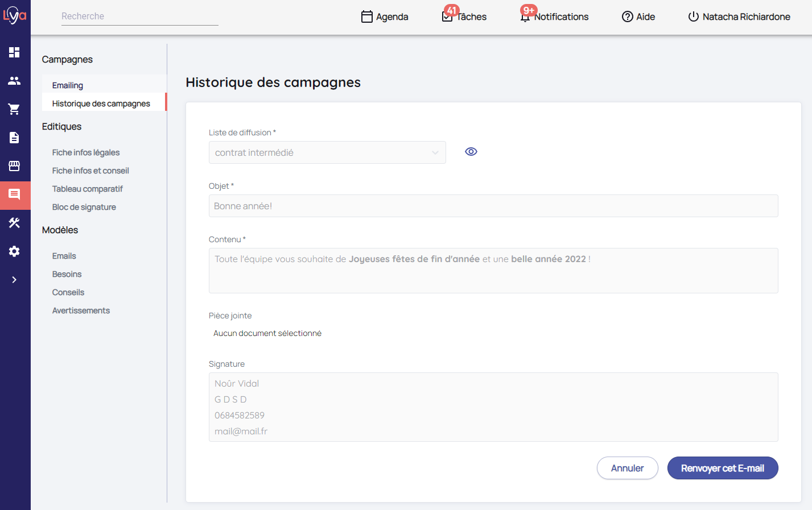The width and height of the screenshot is (812, 510).
Task: Open the contacts people icon
Action: (x=14, y=81)
